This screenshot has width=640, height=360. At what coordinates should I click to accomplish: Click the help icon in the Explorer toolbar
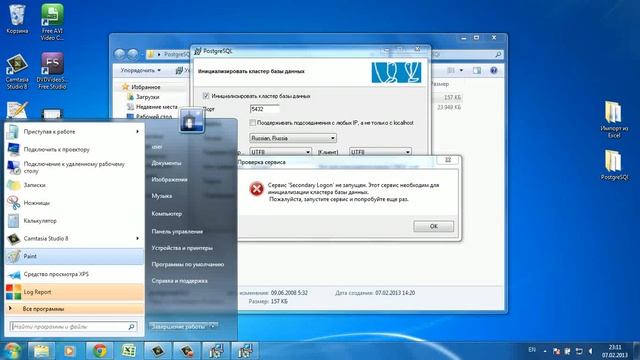pyautogui.click(x=493, y=71)
